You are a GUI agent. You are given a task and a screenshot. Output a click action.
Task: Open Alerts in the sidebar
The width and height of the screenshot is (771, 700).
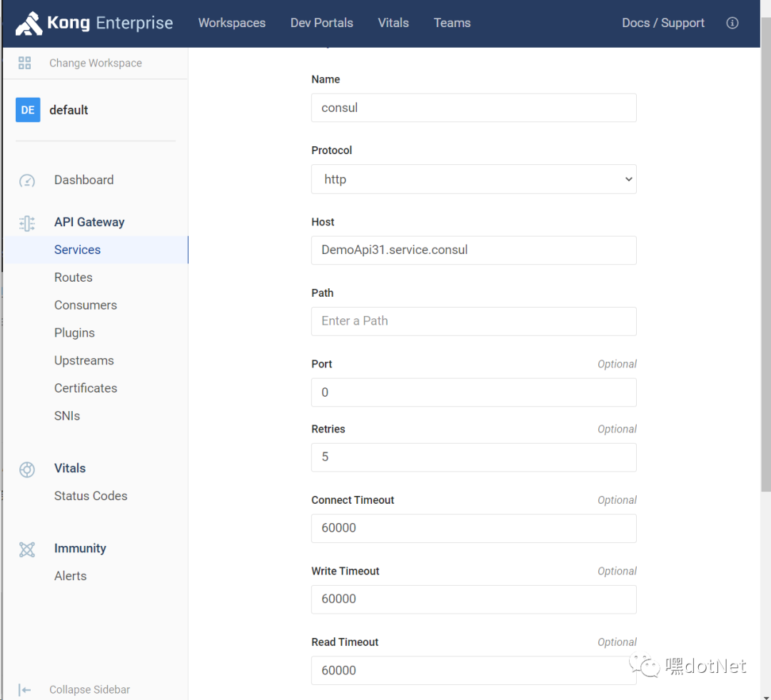tap(70, 576)
